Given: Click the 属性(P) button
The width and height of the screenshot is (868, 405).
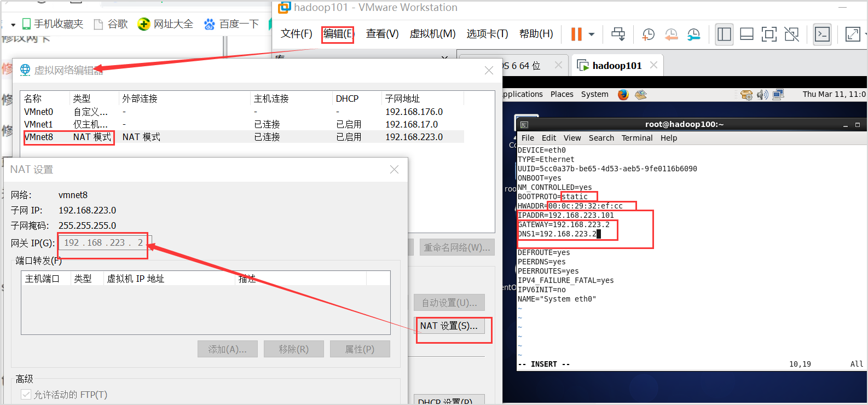Looking at the screenshot, I should click(360, 349).
